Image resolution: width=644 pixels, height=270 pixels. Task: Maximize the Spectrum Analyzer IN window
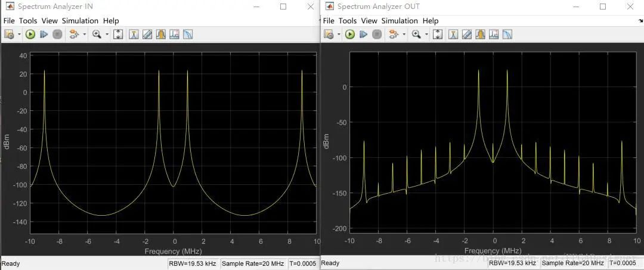[x=283, y=7]
